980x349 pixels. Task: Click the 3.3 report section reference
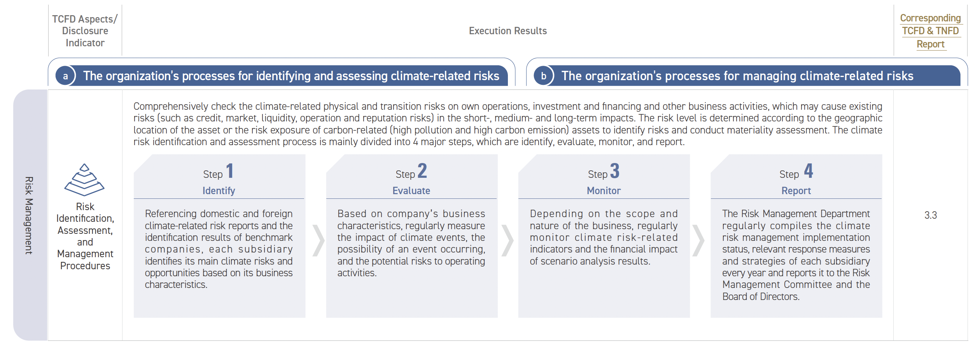pos(930,215)
